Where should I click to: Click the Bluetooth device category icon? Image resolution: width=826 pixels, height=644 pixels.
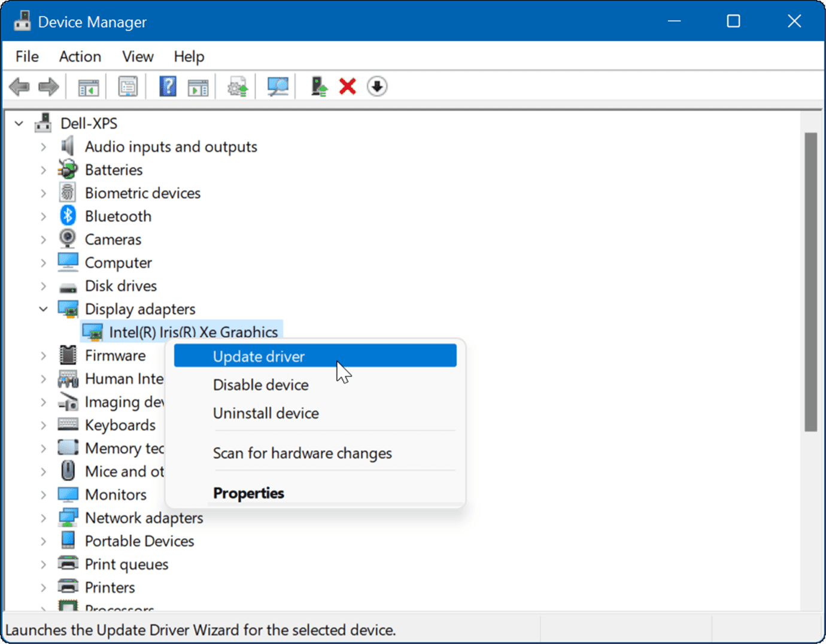67,215
